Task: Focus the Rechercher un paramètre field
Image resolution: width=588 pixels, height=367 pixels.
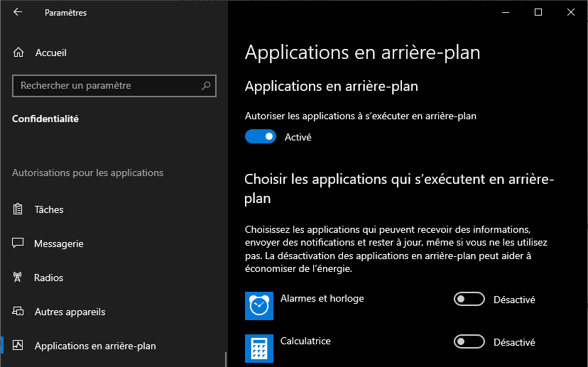Action: pos(107,86)
